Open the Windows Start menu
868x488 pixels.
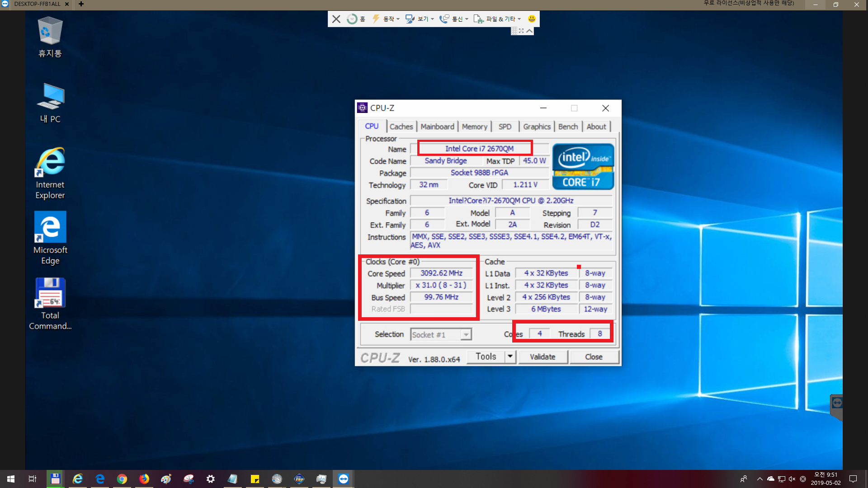click(11, 479)
